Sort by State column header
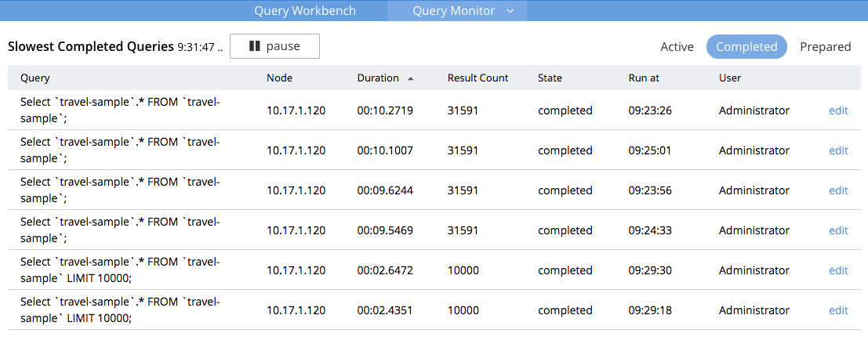 (550, 78)
